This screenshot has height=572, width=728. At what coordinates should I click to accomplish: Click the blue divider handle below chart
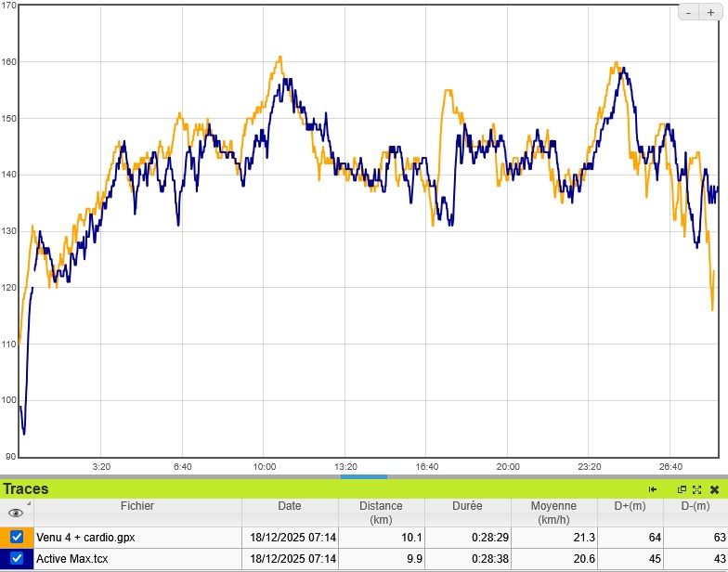[363, 476]
